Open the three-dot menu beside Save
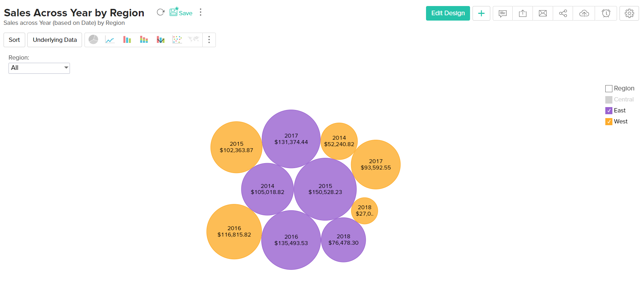Viewport: 644px width, 283px height. click(x=201, y=12)
